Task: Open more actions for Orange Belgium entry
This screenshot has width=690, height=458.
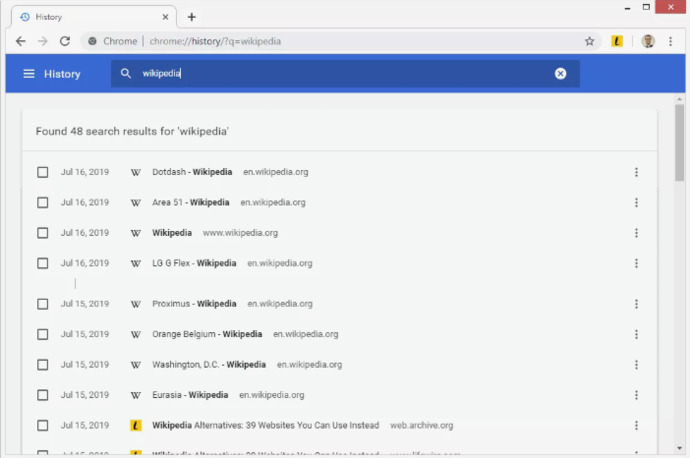Action: [636, 334]
